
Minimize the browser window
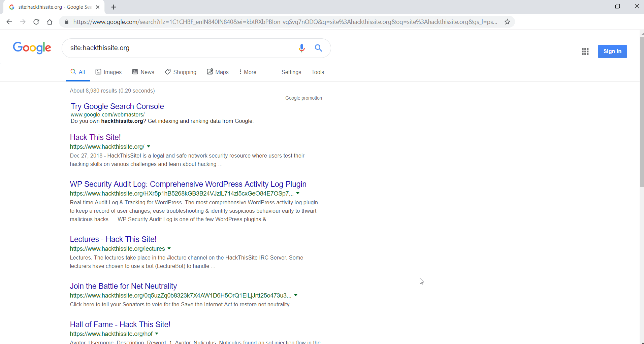(599, 6)
